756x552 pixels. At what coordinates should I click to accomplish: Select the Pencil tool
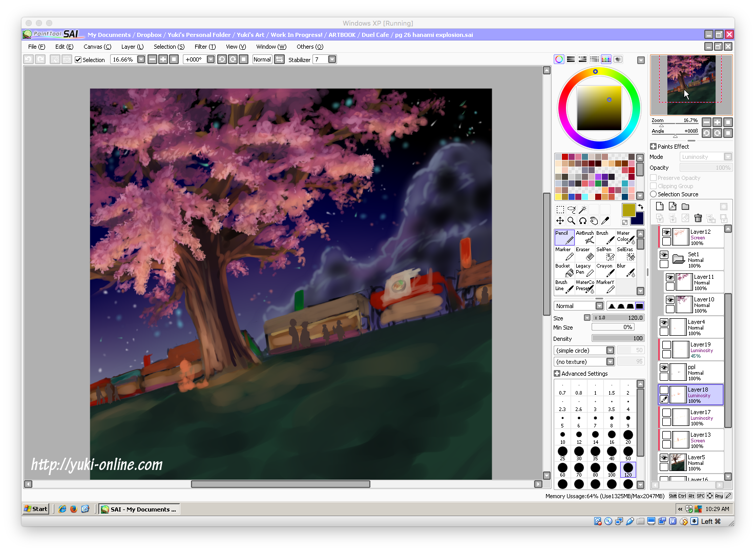click(x=564, y=237)
